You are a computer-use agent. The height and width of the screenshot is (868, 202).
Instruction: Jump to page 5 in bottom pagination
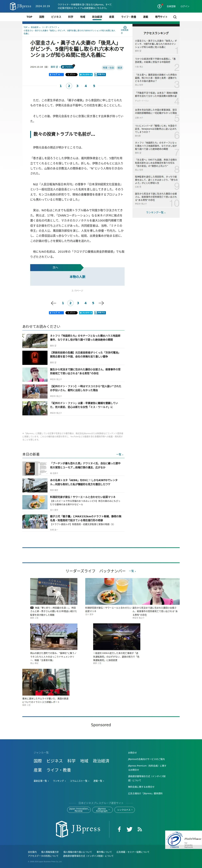tap(93, 303)
